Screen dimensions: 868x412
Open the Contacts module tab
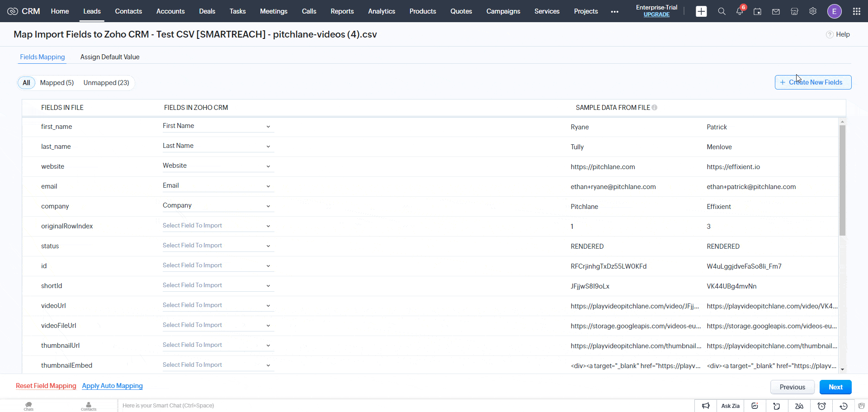[x=128, y=11]
